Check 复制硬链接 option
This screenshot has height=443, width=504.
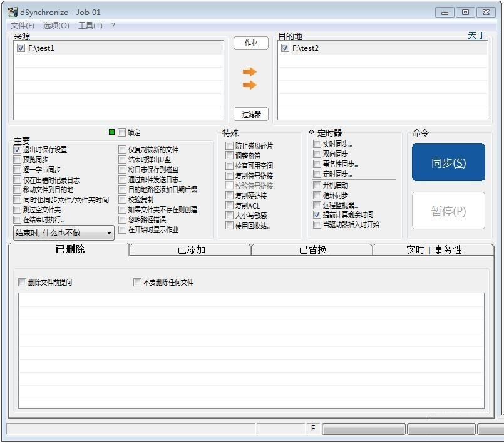(x=229, y=195)
